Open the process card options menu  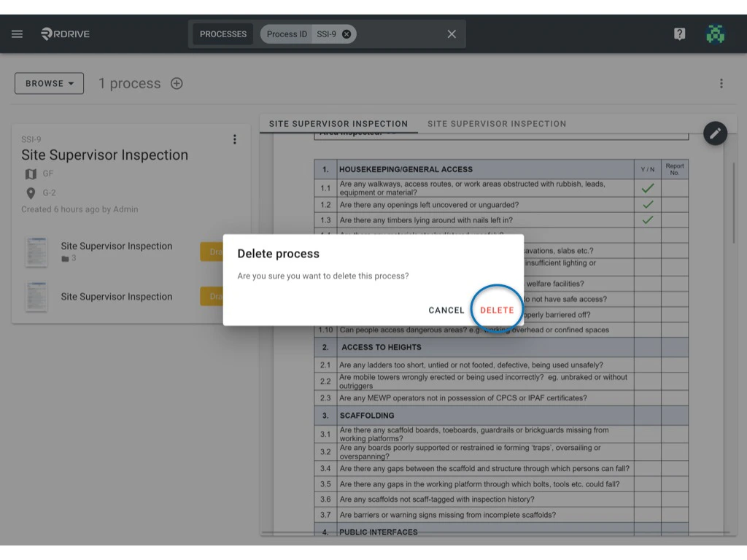coord(235,139)
